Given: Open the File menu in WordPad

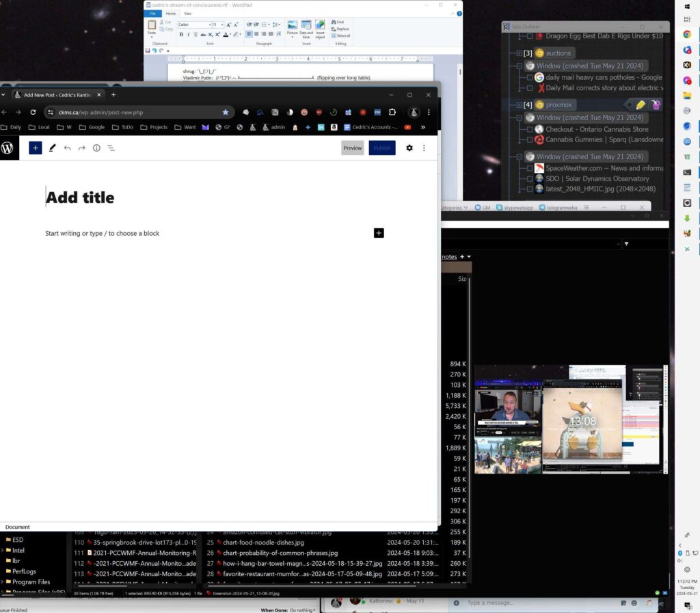Looking at the screenshot, I should click(x=152, y=14).
